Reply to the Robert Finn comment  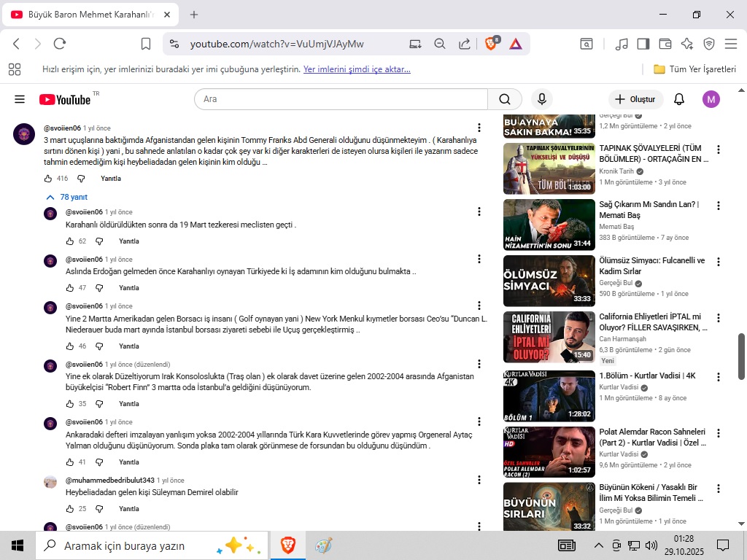click(x=128, y=404)
